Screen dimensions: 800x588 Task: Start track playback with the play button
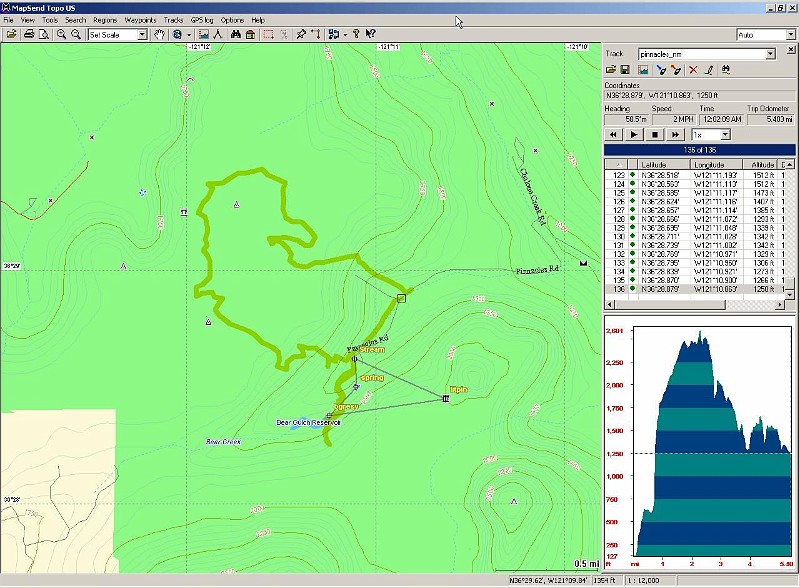tap(634, 134)
